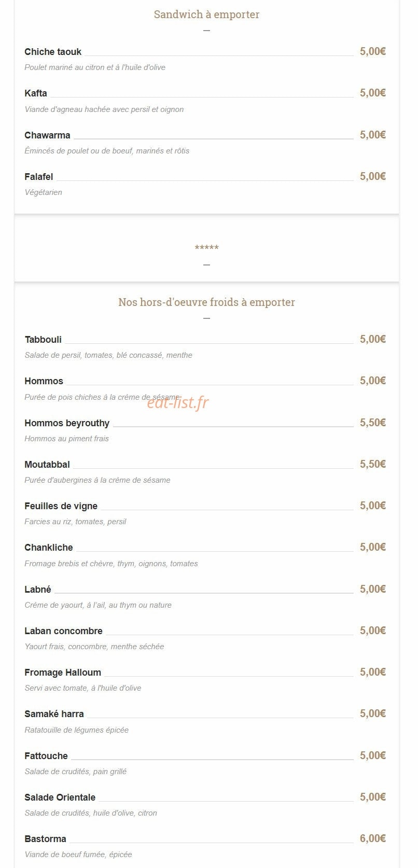
Task: Click the five-star separator section
Action: coord(206,248)
